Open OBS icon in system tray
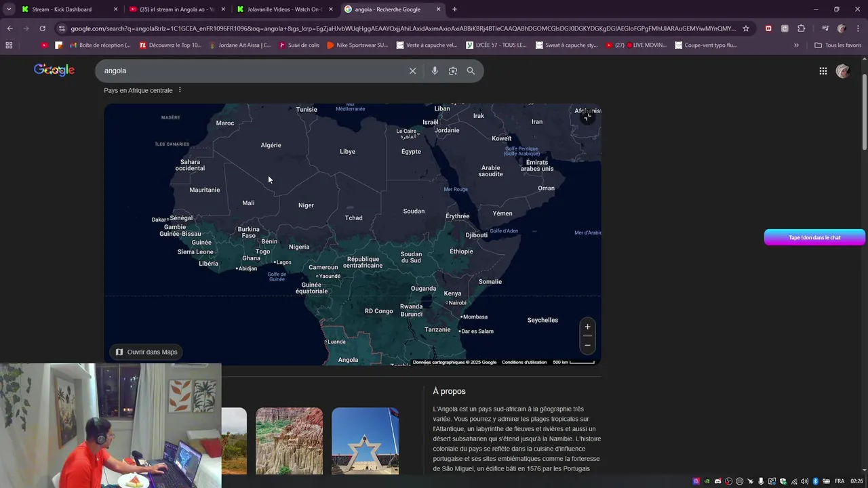This screenshot has width=868, height=488. tap(728, 481)
